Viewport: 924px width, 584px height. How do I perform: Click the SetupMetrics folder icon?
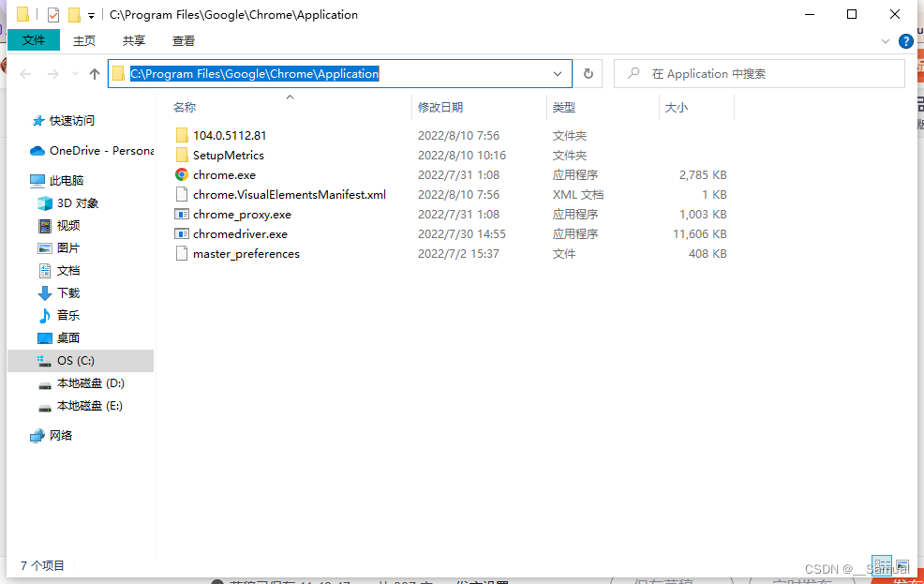pos(182,155)
